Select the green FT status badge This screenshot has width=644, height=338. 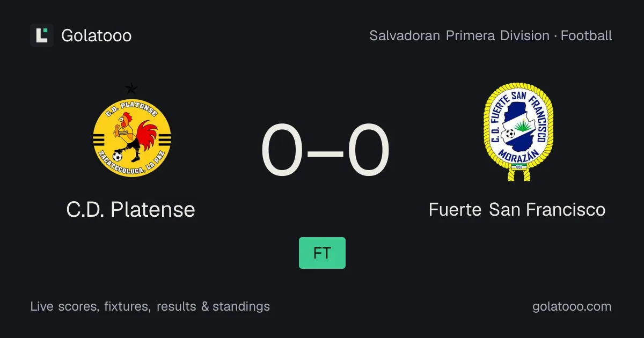tap(322, 253)
